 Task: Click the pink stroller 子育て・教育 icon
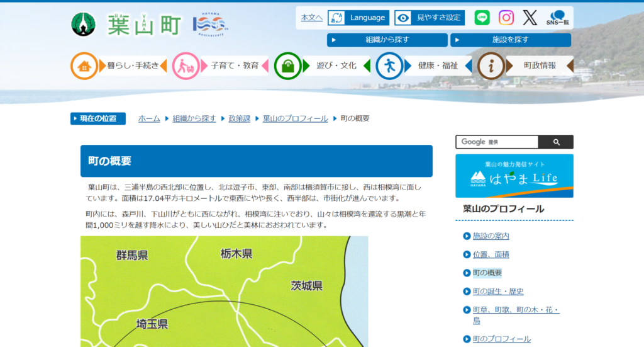click(186, 65)
